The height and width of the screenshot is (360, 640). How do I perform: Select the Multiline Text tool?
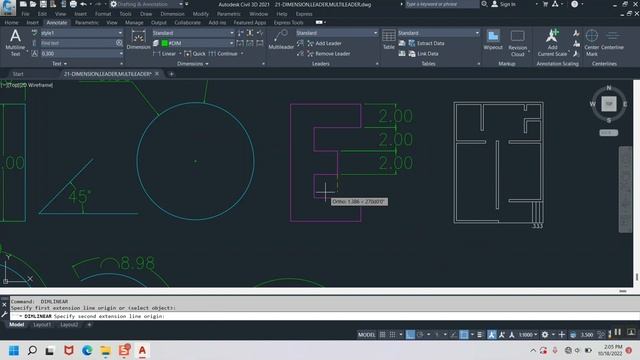(15, 42)
